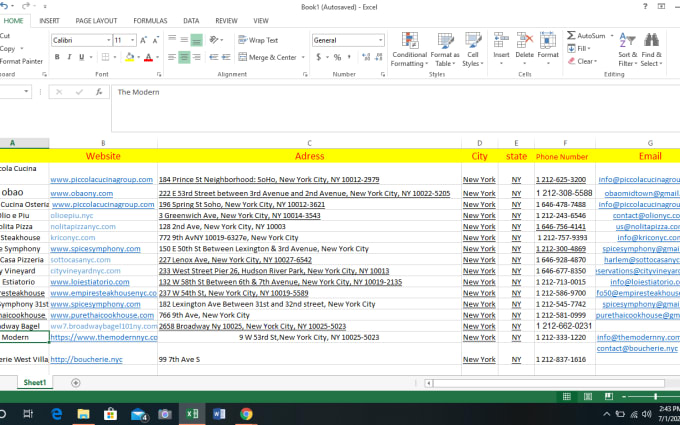This screenshot has width=680, height=425.
Task: Toggle Italic formatting in Font group
Action: point(70,57)
